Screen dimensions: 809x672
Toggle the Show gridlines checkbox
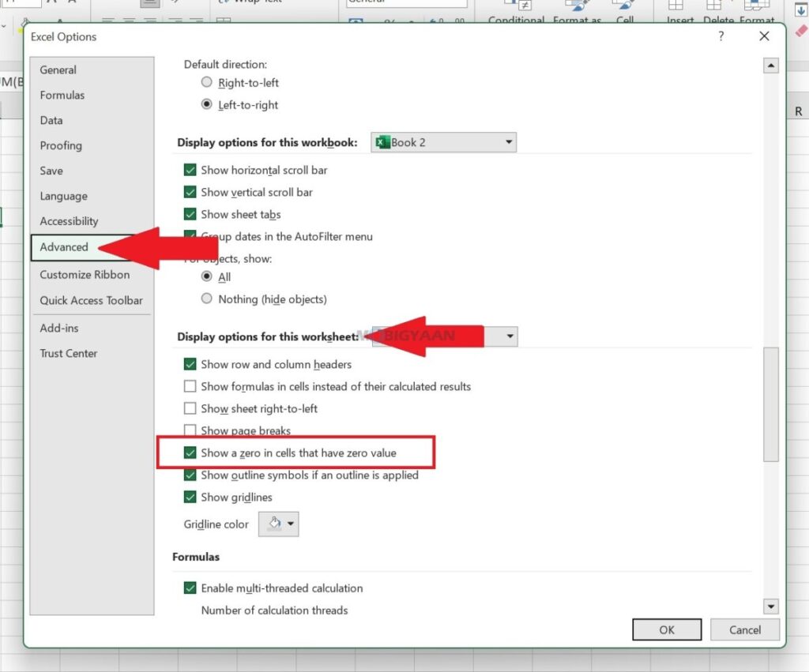pos(190,497)
